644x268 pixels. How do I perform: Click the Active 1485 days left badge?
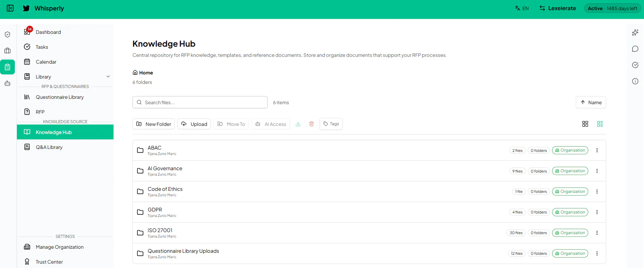tap(613, 8)
